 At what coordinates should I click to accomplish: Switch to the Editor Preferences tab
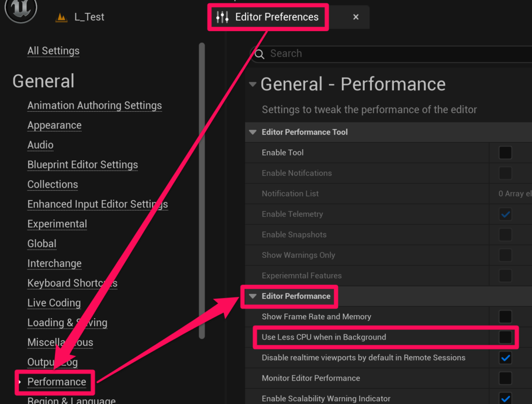click(x=276, y=17)
